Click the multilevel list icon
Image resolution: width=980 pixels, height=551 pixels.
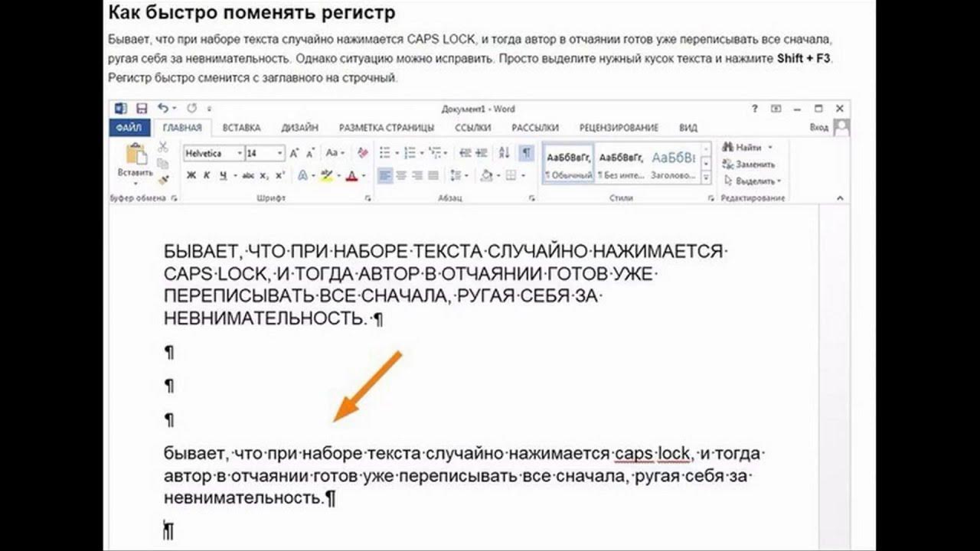click(434, 153)
